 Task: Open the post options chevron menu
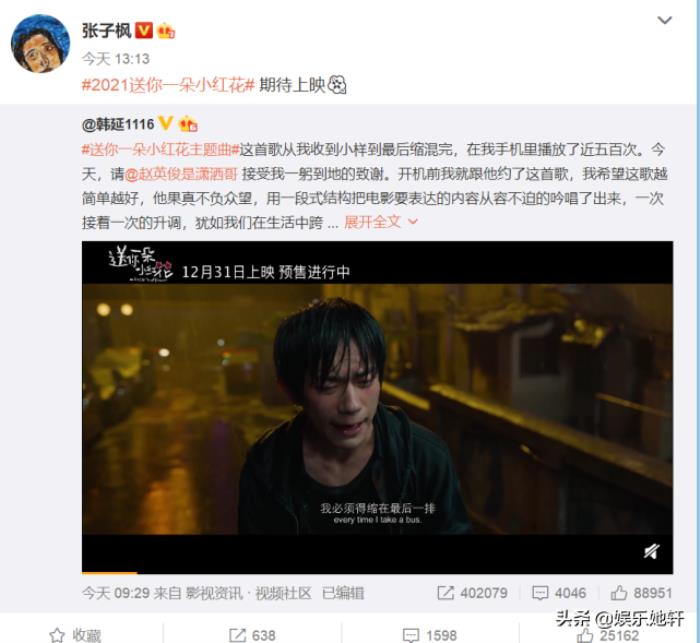point(665,20)
